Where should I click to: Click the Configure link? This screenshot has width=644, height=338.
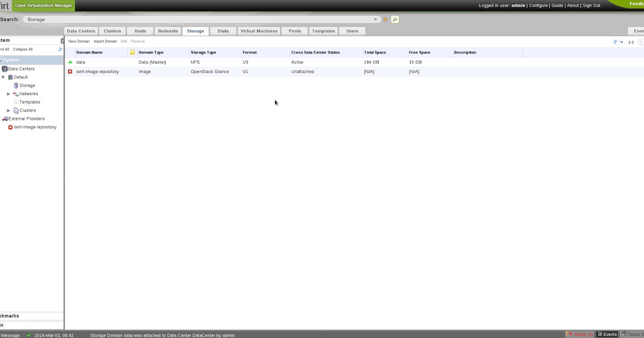(538, 5)
